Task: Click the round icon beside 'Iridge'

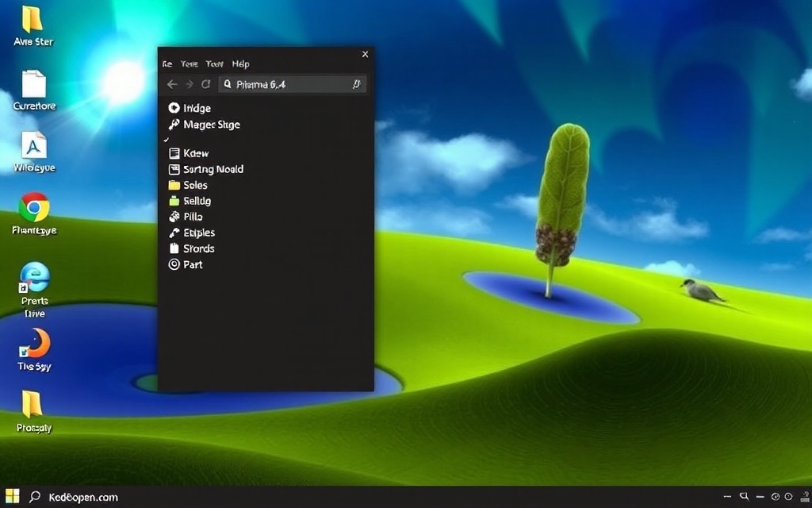Action: click(174, 108)
